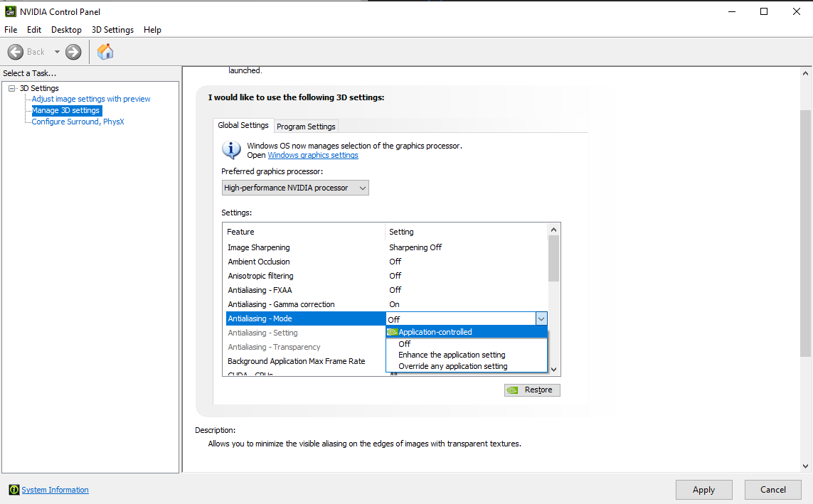Click the Apply button
Screen dimensions: 813x504
coord(703,490)
